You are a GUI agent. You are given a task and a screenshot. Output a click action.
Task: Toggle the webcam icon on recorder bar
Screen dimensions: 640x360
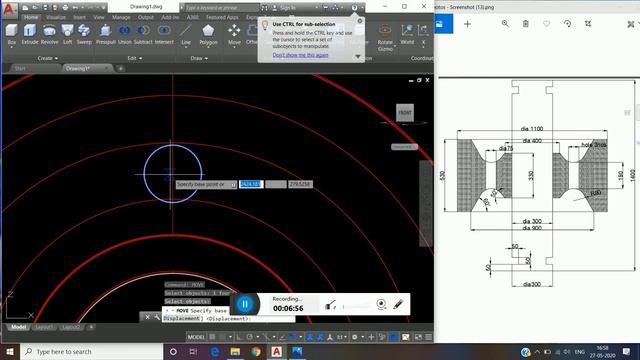(381, 304)
